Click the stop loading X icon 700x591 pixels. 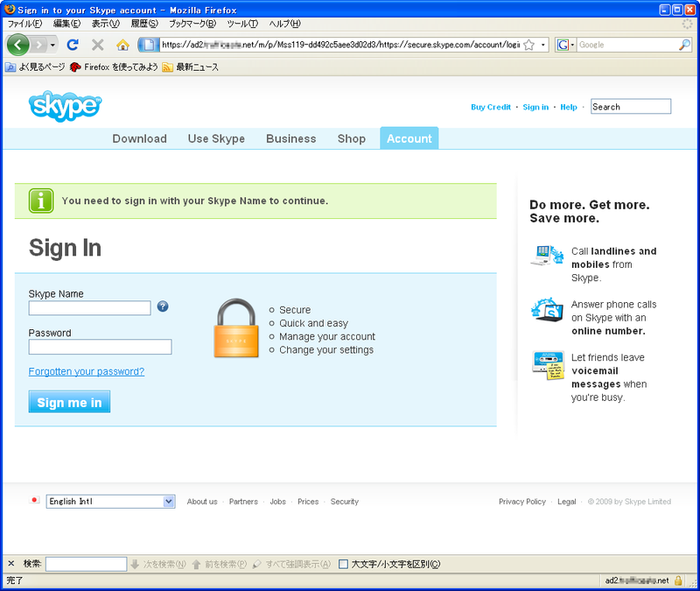[98, 45]
